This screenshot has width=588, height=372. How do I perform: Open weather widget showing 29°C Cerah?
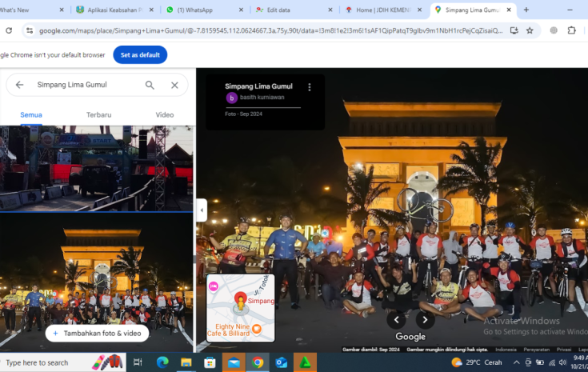pyautogui.click(x=476, y=362)
